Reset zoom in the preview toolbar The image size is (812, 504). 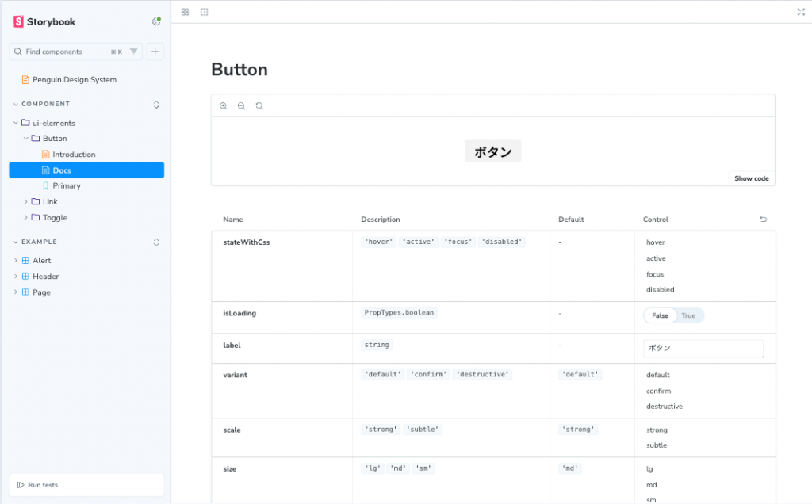(259, 105)
